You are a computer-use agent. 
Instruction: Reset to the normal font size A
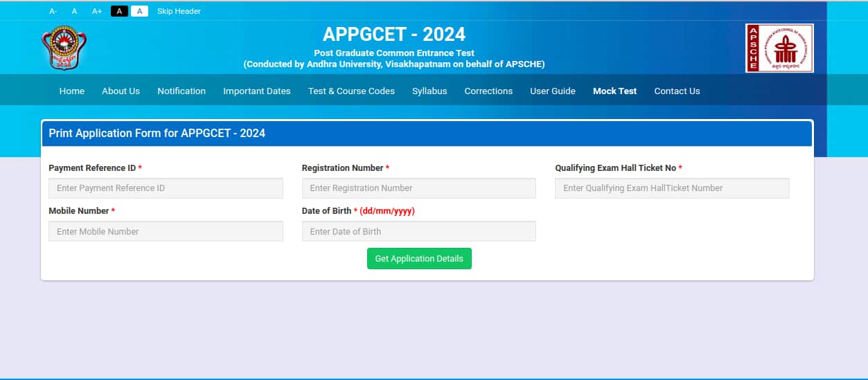click(x=74, y=11)
